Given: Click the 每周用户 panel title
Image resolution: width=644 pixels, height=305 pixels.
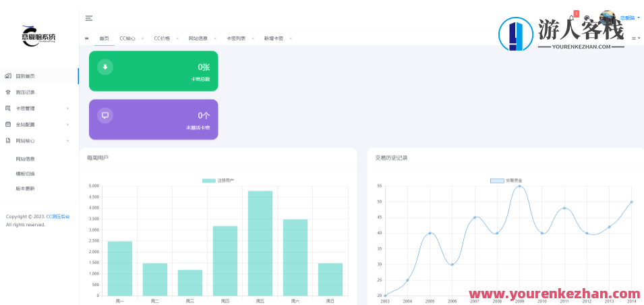Looking at the screenshot, I should point(98,157).
